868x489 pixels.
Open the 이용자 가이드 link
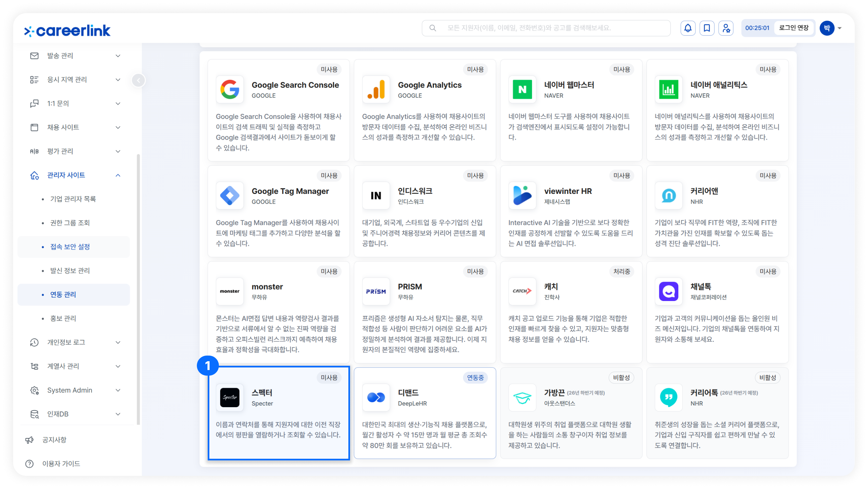click(x=61, y=464)
